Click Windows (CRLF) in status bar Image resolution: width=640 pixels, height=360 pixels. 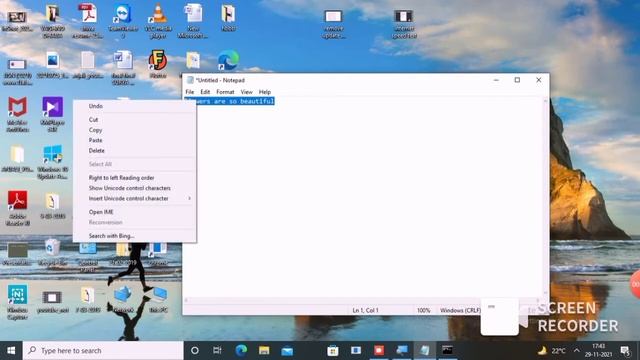[x=460, y=310]
